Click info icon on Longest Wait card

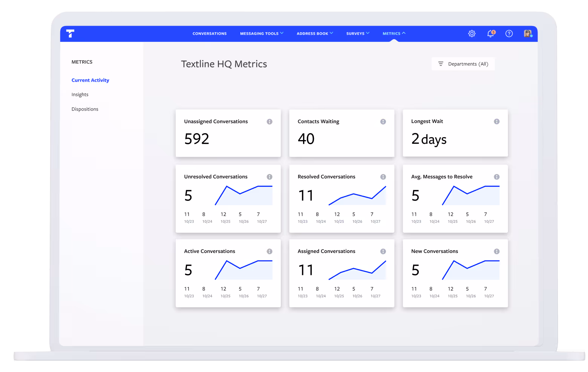point(497,122)
